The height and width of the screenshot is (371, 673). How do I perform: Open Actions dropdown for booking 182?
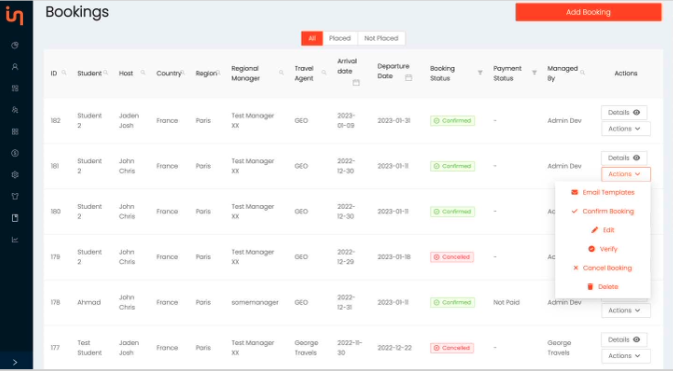[x=626, y=128]
